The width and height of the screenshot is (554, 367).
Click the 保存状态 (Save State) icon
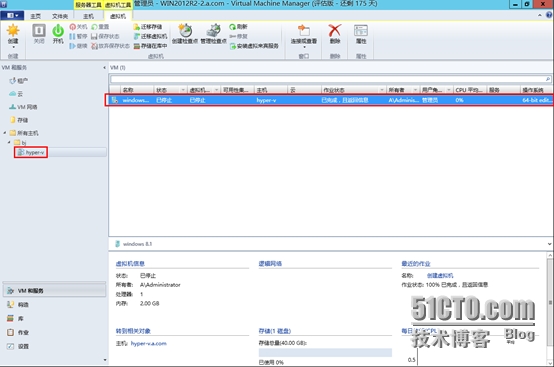(x=94, y=36)
